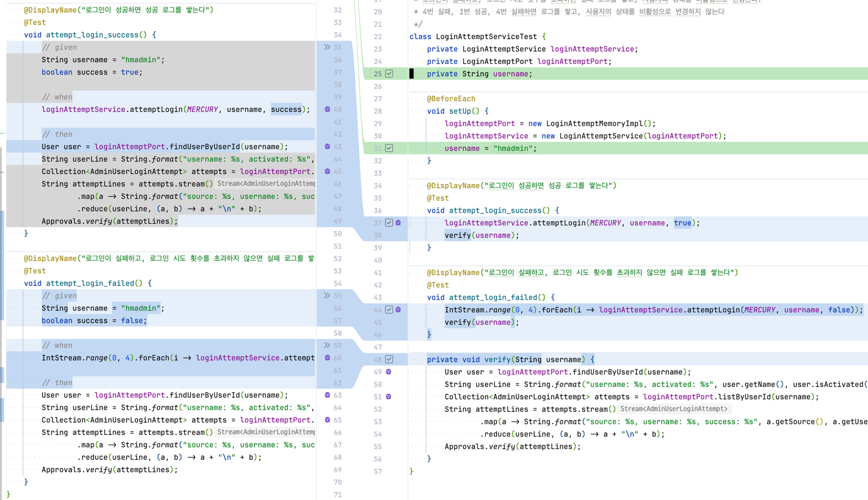868x500 pixels.
Task: Click purple gutter icon on right line 49
Action: point(388,372)
